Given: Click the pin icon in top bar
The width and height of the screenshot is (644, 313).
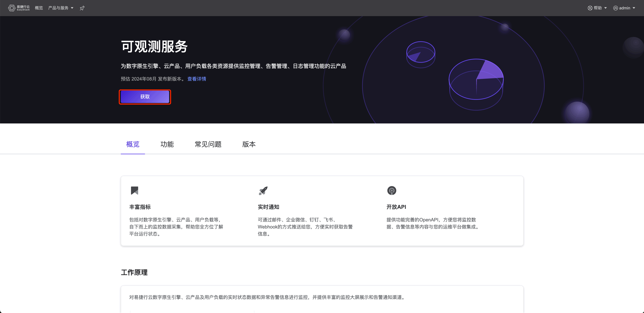Looking at the screenshot, I should (x=82, y=8).
